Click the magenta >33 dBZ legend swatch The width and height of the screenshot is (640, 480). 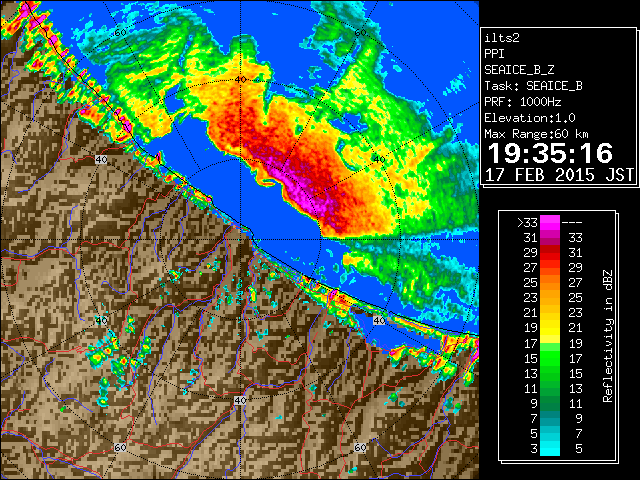[x=550, y=223]
